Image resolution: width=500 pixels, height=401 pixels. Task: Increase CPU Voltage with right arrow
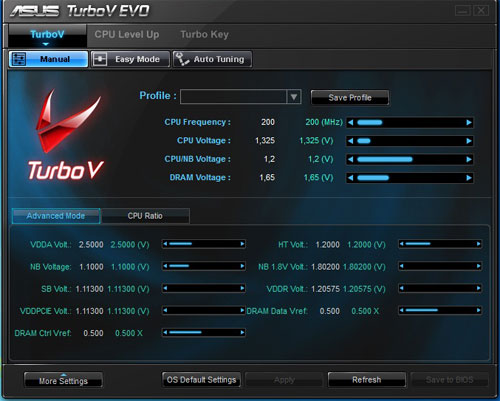point(469,141)
